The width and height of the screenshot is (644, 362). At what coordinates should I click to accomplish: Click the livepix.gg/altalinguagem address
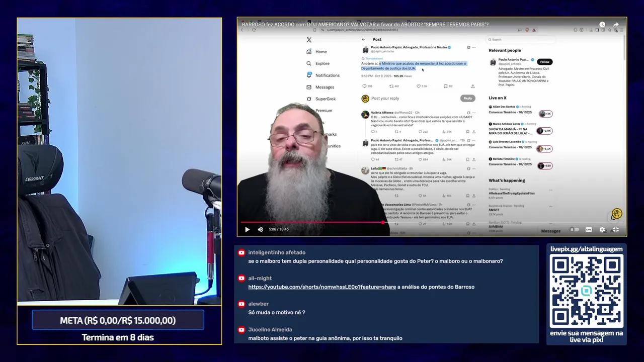[587, 249]
